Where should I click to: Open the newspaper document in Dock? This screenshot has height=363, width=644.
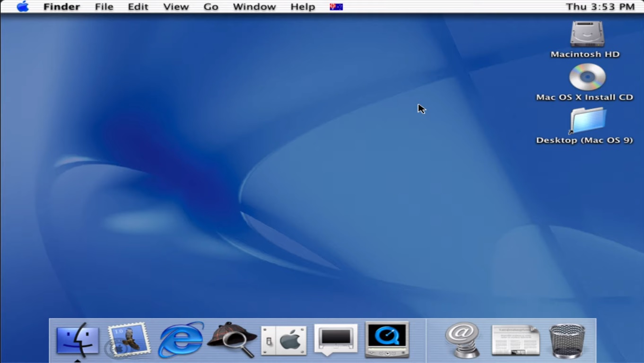(x=515, y=339)
